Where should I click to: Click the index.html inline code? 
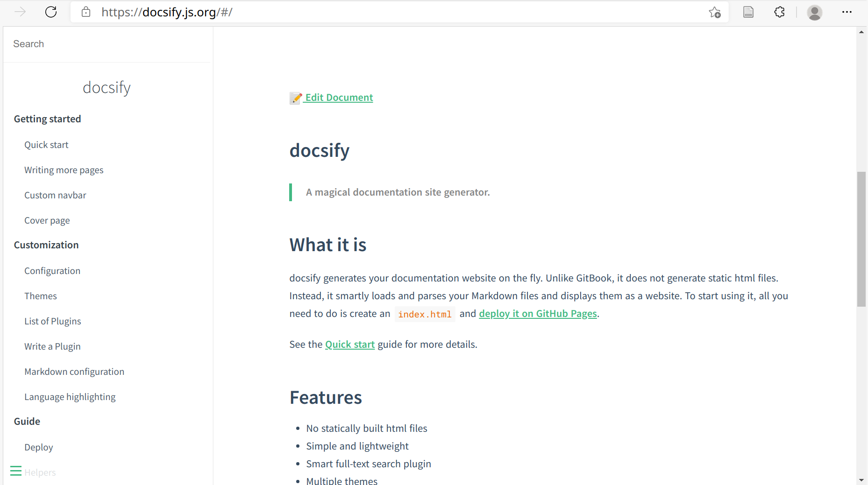(425, 314)
